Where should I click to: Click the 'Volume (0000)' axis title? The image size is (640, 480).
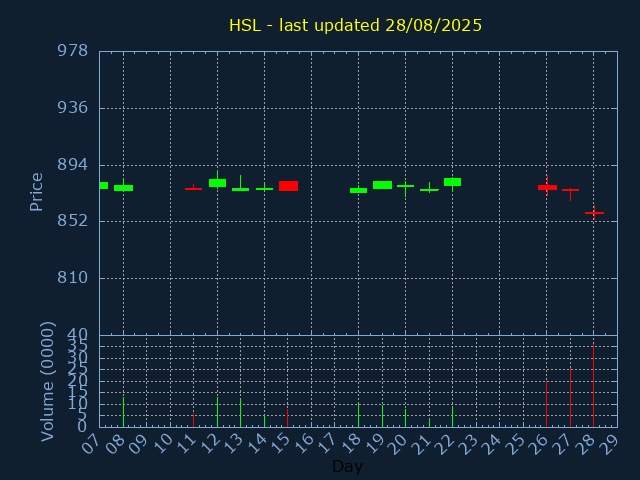pos(47,382)
